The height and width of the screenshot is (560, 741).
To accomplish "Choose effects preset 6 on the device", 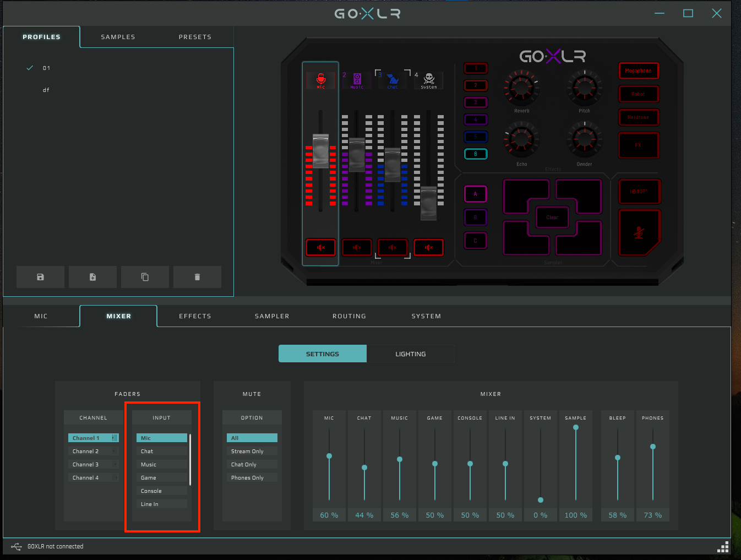I will coord(476,154).
